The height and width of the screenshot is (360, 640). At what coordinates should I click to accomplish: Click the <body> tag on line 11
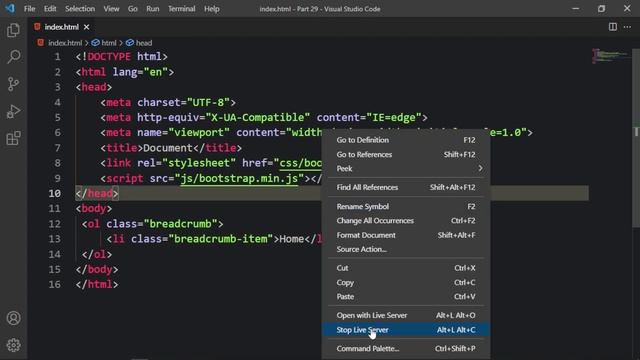(x=94, y=209)
